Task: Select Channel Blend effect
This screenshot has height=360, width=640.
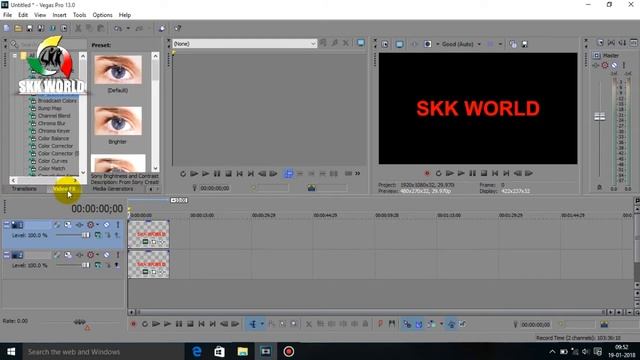Action: coord(54,116)
